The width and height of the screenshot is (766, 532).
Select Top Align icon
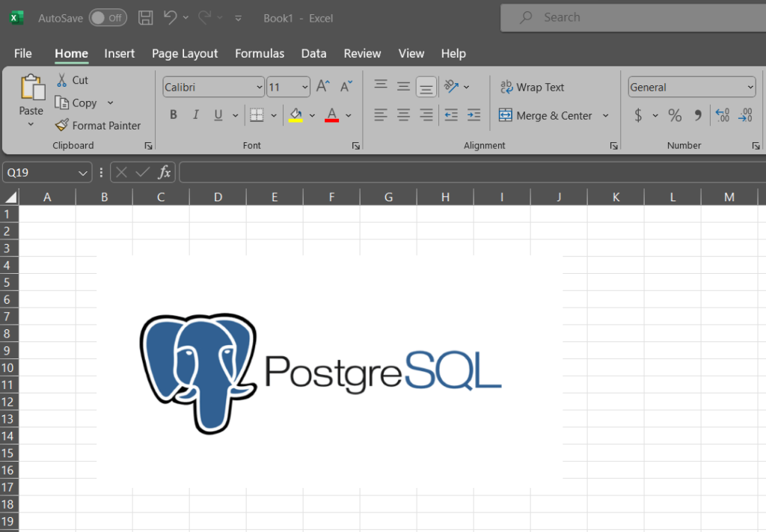(x=381, y=87)
